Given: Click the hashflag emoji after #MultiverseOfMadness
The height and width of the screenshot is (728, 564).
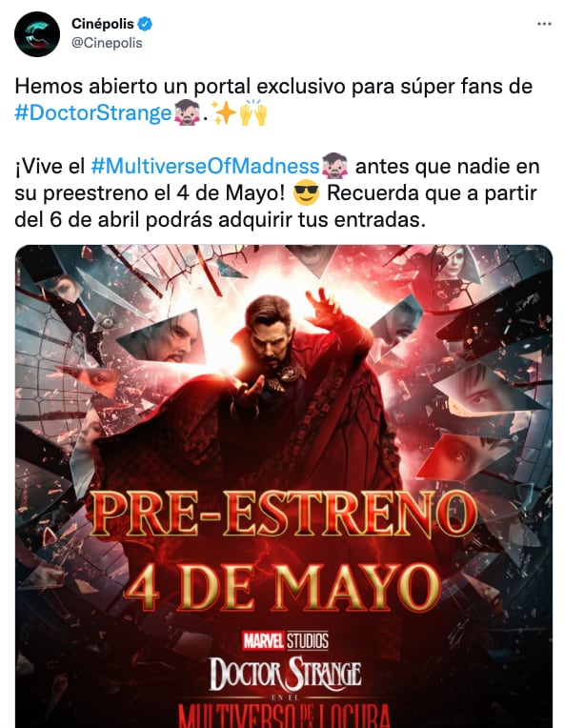Looking at the screenshot, I should pyautogui.click(x=334, y=166).
